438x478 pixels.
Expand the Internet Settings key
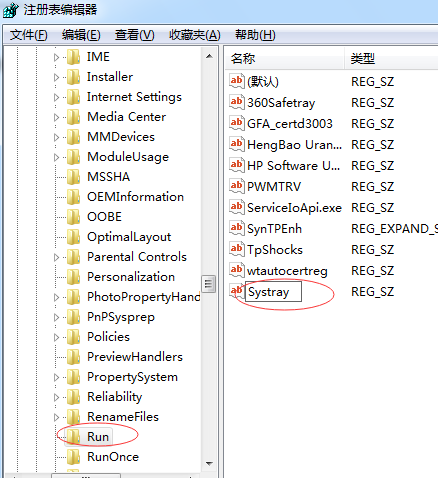point(56,97)
